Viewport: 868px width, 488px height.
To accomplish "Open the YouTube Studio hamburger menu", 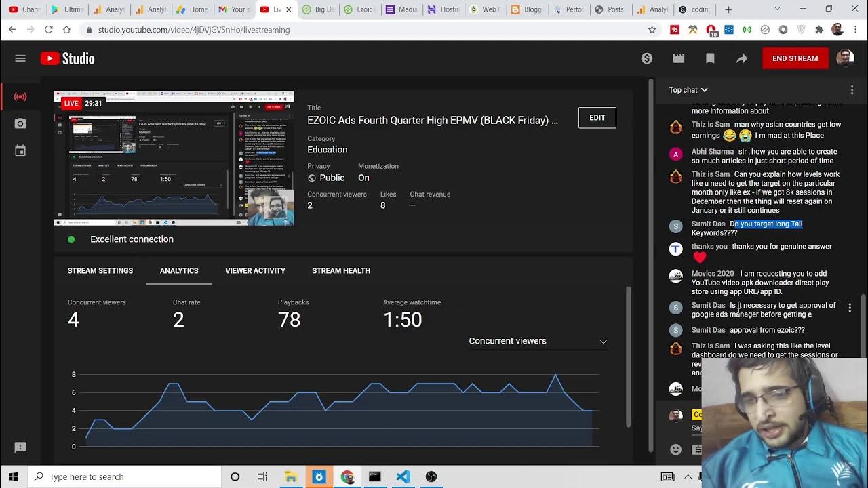I will (20, 58).
